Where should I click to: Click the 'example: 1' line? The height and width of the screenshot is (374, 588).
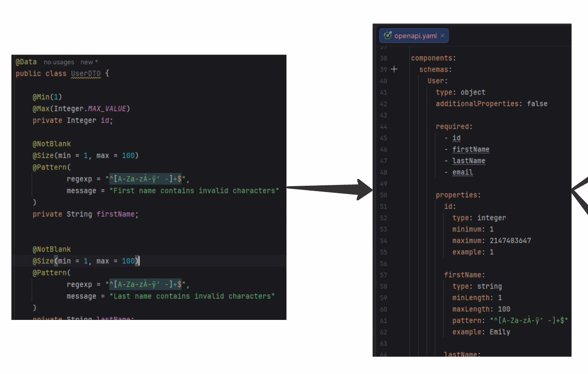(x=473, y=252)
